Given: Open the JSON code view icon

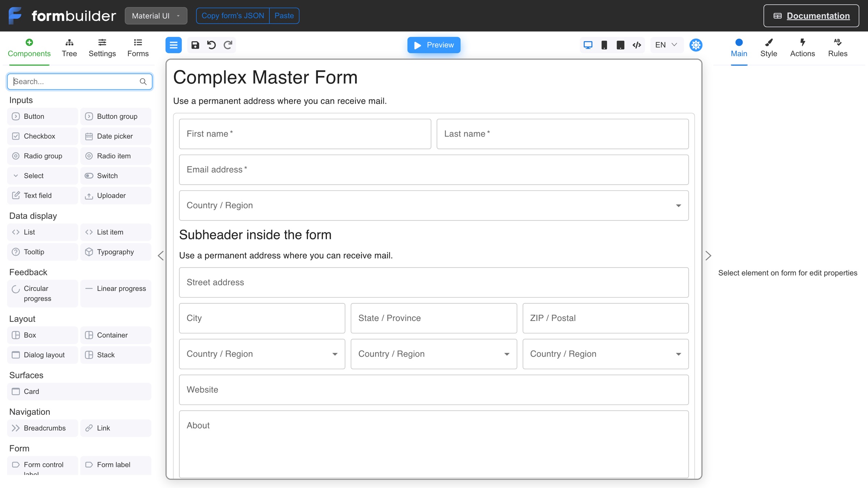Looking at the screenshot, I should [x=637, y=45].
